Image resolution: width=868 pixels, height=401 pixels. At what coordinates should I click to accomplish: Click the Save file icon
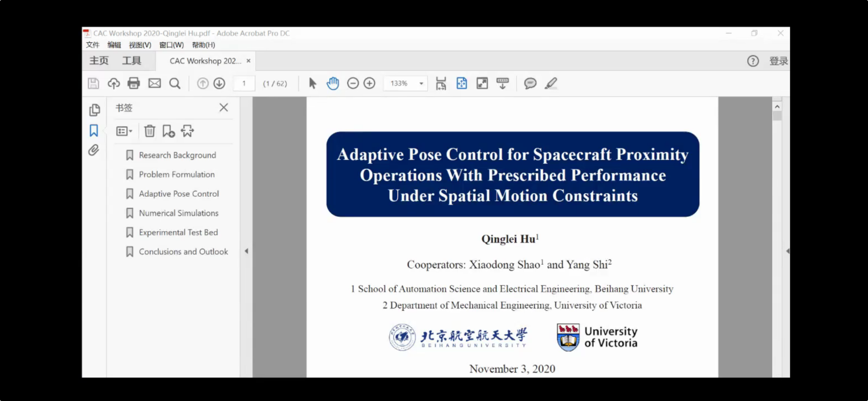(x=93, y=83)
